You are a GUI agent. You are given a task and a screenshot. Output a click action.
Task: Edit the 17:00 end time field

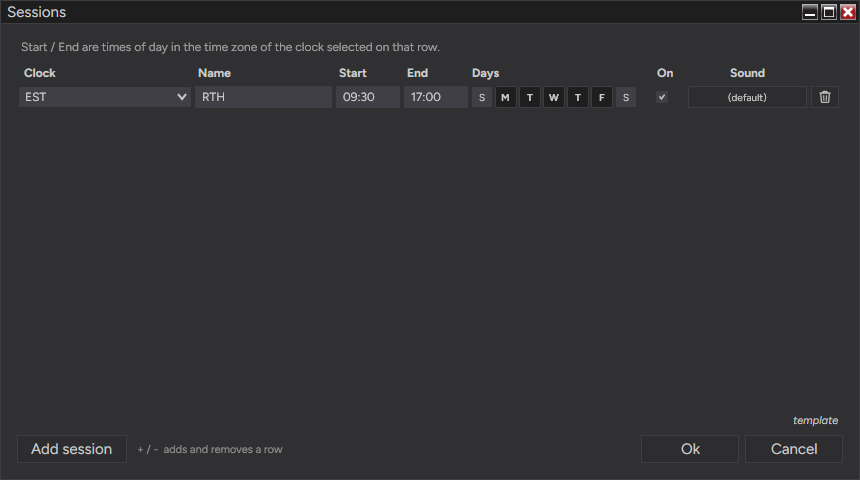point(435,97)
